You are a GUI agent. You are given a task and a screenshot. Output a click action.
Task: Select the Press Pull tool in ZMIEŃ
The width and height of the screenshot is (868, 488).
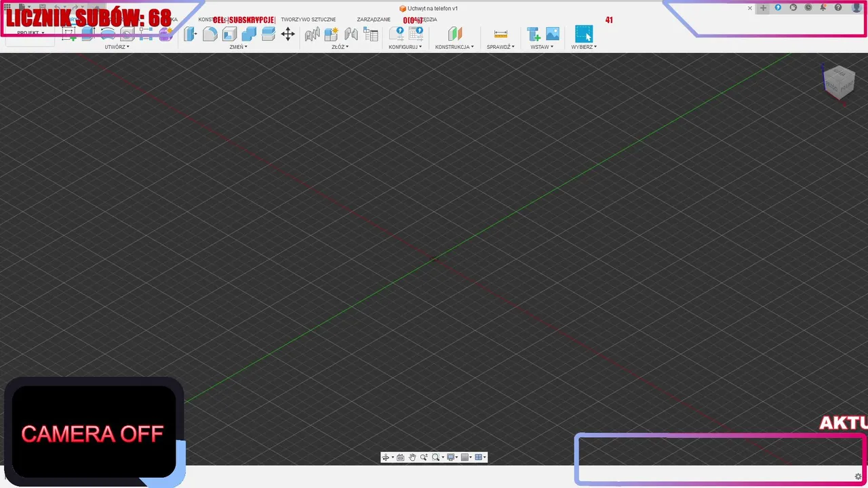[191, 34]
